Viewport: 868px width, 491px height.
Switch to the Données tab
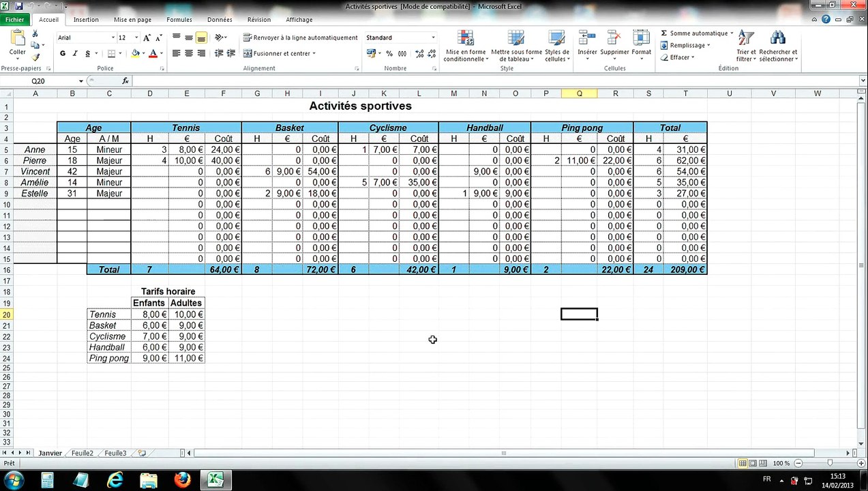[220, 20]
